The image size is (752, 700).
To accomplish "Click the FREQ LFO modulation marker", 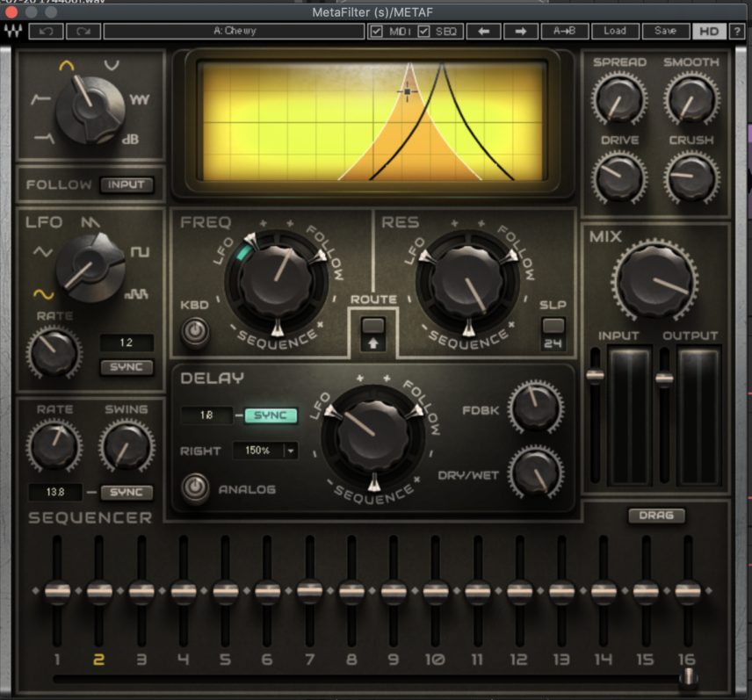I will [x=250, y=240].
